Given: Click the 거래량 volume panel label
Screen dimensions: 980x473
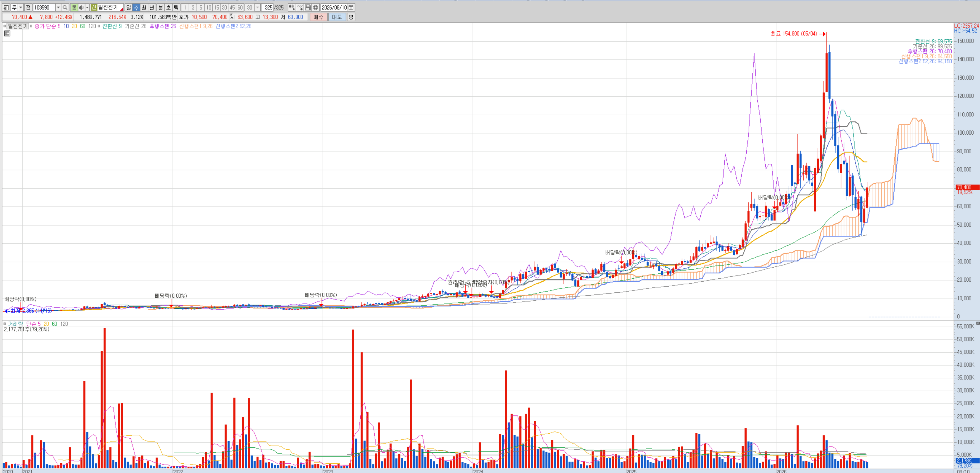Looking at the screenshot, I should pyautogui.click(x=16, y=324).
